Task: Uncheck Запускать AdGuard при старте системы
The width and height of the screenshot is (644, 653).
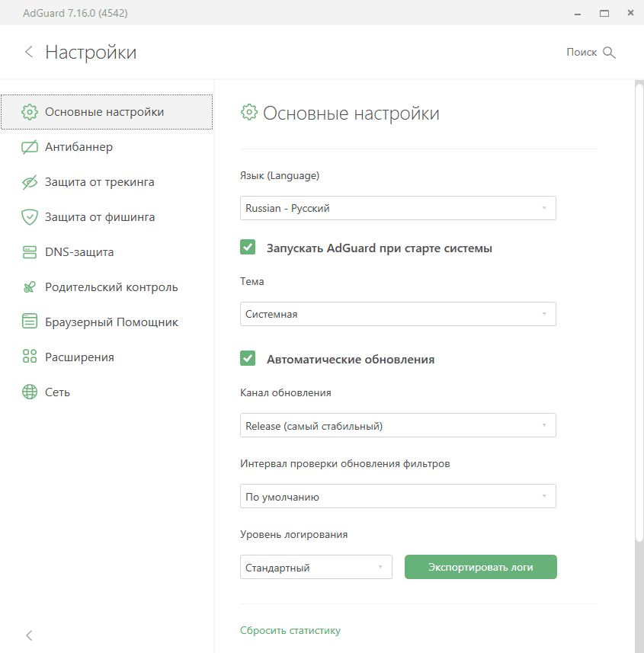Action: [248, 247]
